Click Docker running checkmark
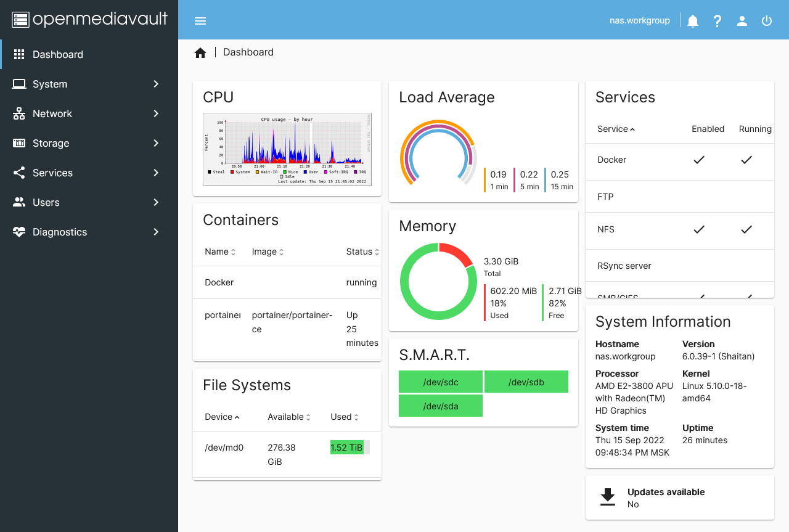The width and height of the screenshot is (789, 532). [746, 160]
